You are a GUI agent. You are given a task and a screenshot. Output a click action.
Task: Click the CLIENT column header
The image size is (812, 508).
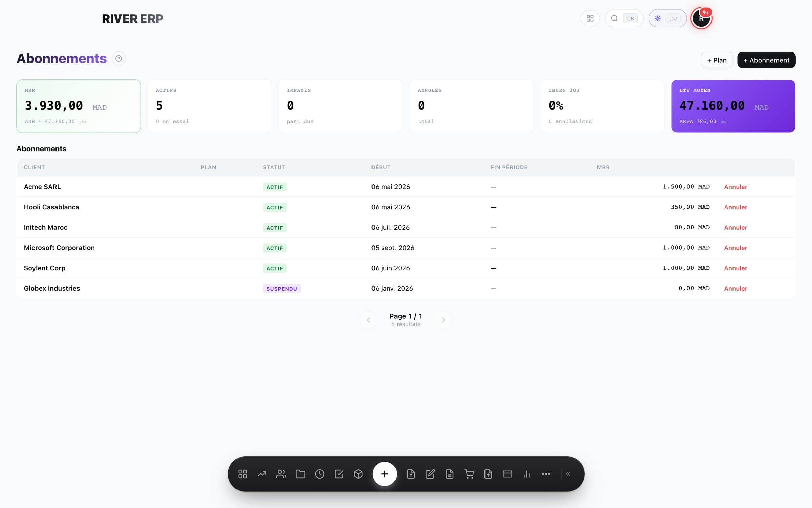(34, 167)
